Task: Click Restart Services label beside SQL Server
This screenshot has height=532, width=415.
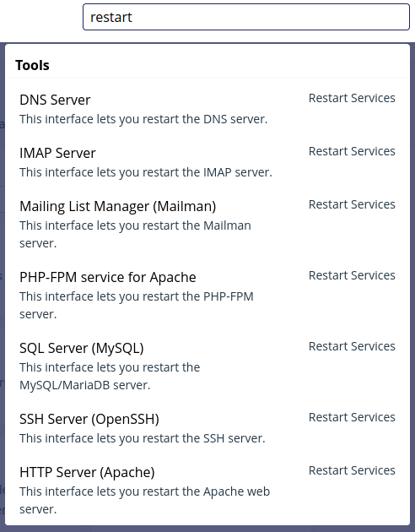Action: [x=352, y=346]
